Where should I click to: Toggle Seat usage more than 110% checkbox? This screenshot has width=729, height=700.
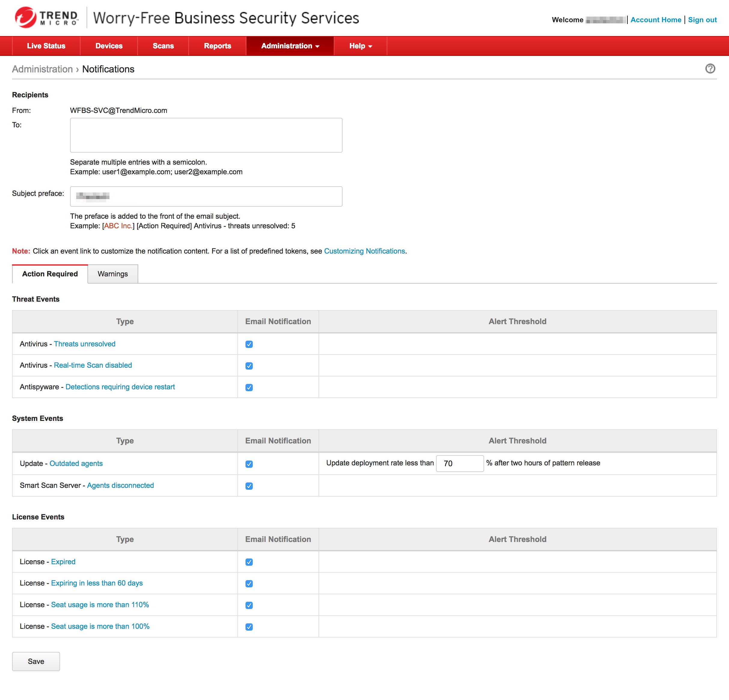(249, 606)
